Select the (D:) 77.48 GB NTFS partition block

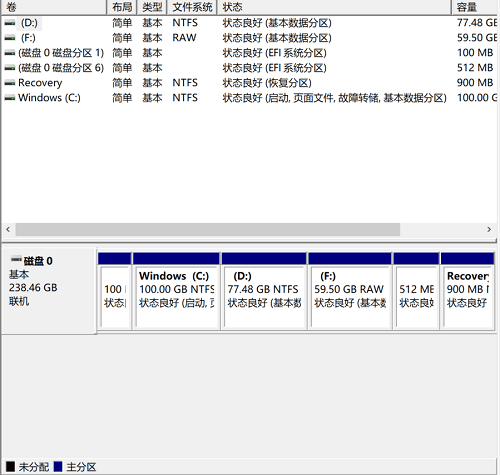tap(264, 291)
